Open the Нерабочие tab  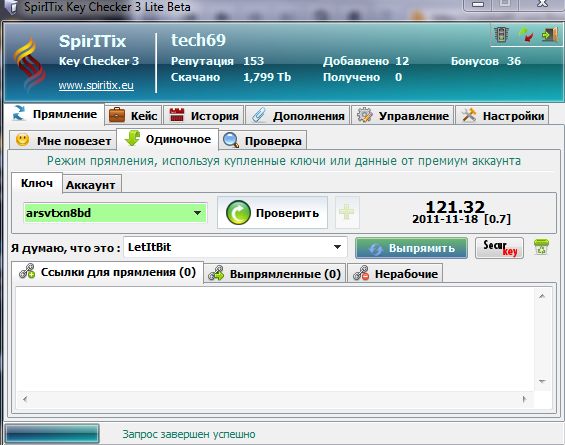[x=395, y=274]
